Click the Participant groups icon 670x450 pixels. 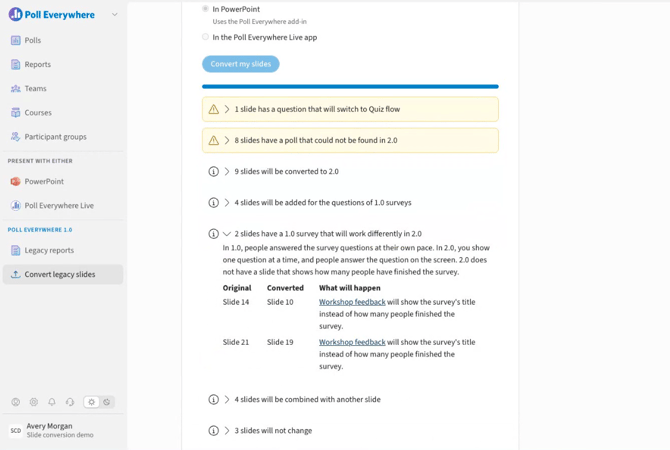[x=15, y=137]
